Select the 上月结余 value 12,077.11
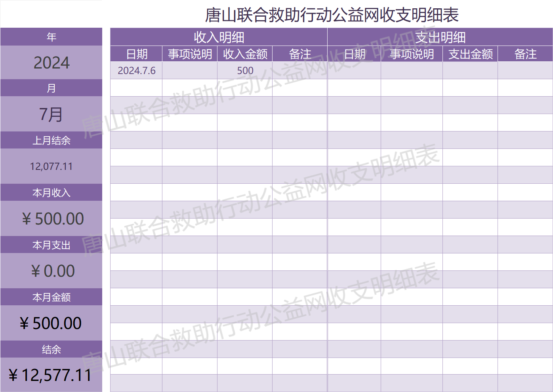This screenshot has height=392, width=553. (51, 166)
